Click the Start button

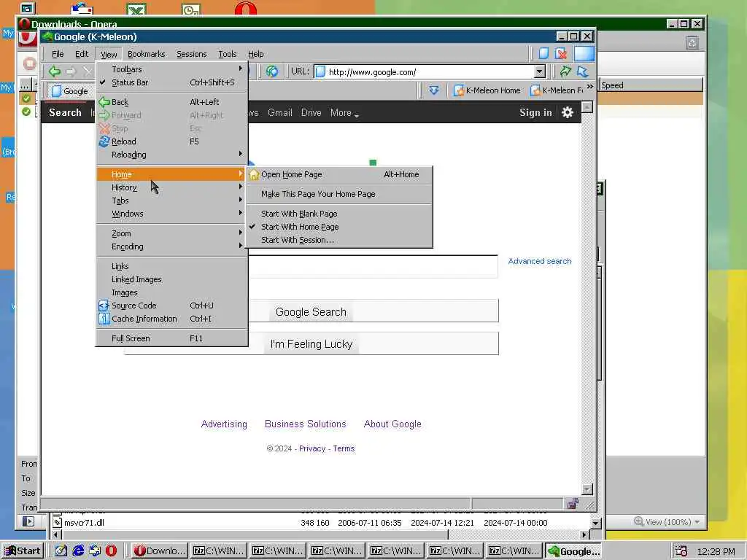coord(23,551)
